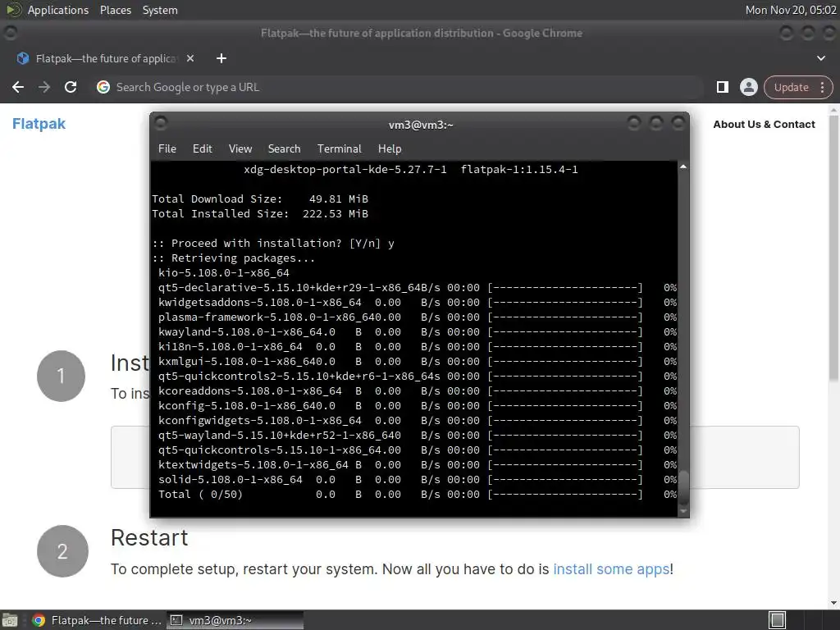Click page scrollbar down arrow
Screen dimensions: 840x630
pos(833,603)
